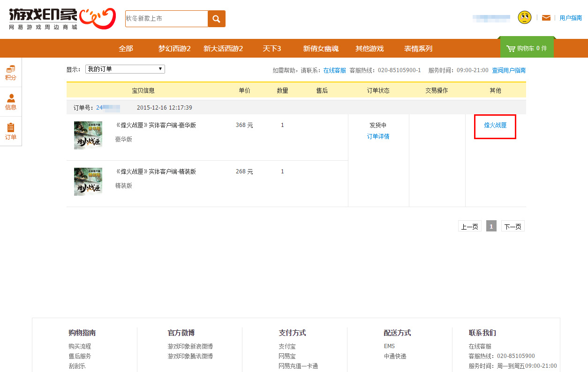Click the 支付宝 payment link
This screenshot has height=372, width=588.
pos(287,346)
